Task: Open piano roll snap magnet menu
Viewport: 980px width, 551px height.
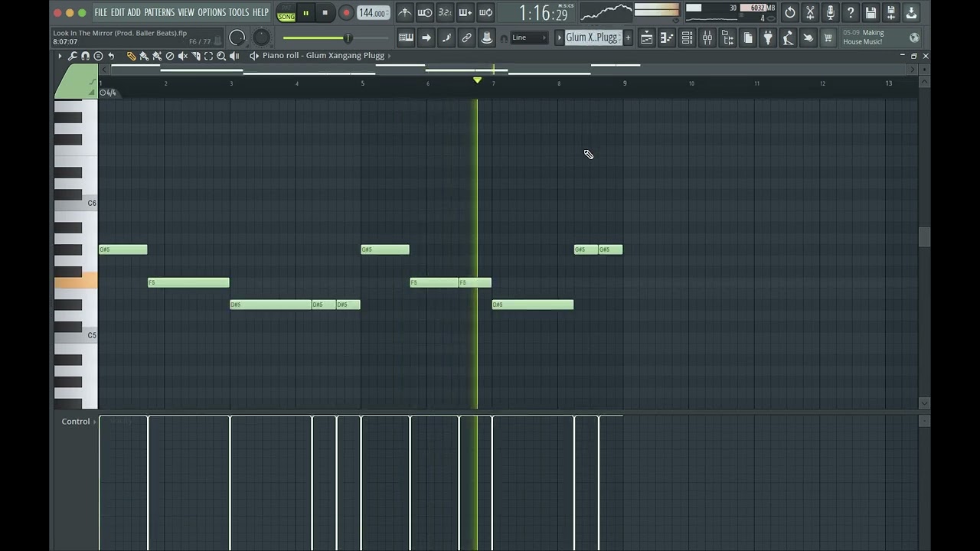Action: pyautogui.click(x=85, y=56)
